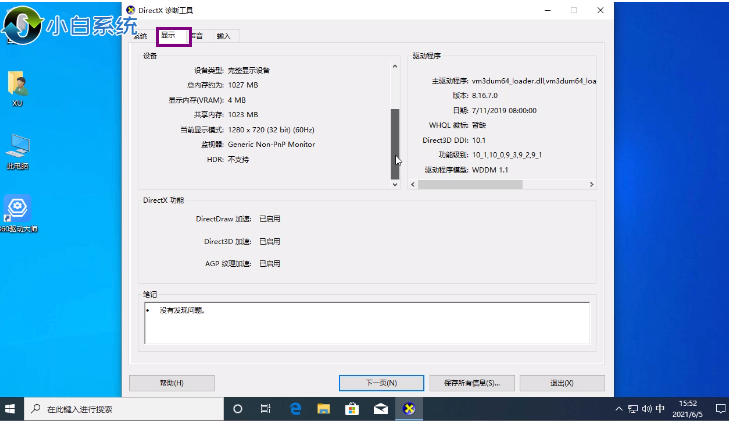Switch to the 显示 tab
This screenshot has height=421, width=729.
click(168, 36)
